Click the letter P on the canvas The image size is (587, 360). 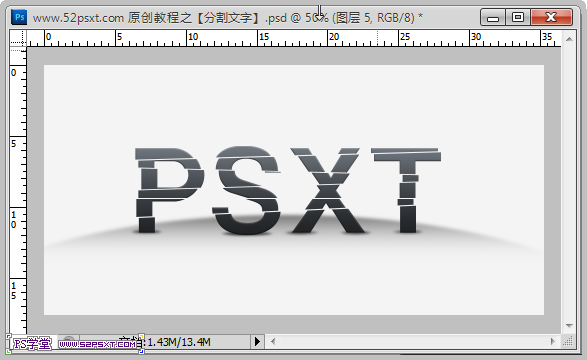coord(169,190)
